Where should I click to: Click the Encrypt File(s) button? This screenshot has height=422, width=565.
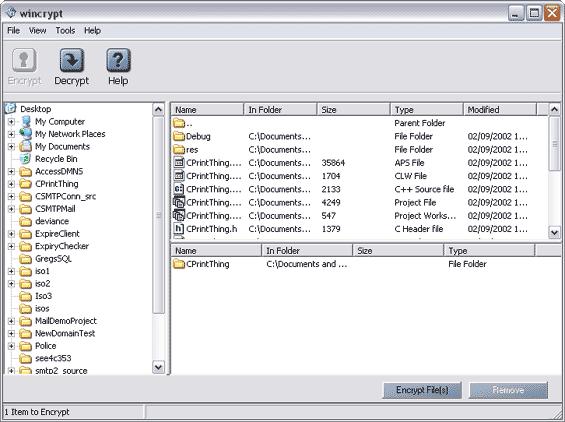422,390
